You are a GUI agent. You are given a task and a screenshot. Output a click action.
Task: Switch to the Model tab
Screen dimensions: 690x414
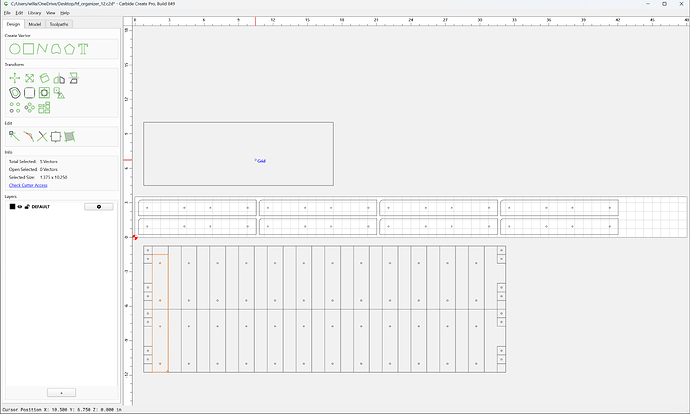point(35,24)
